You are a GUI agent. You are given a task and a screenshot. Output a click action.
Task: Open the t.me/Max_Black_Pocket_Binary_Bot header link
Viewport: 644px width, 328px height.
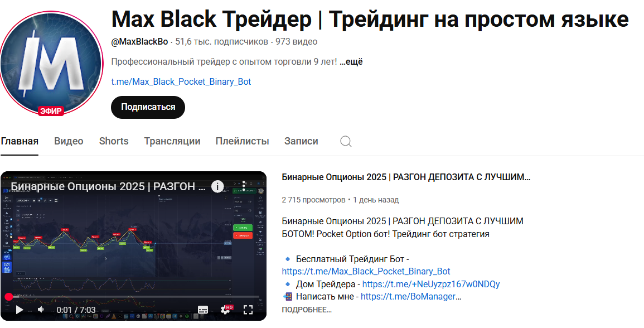click(181, 81)
